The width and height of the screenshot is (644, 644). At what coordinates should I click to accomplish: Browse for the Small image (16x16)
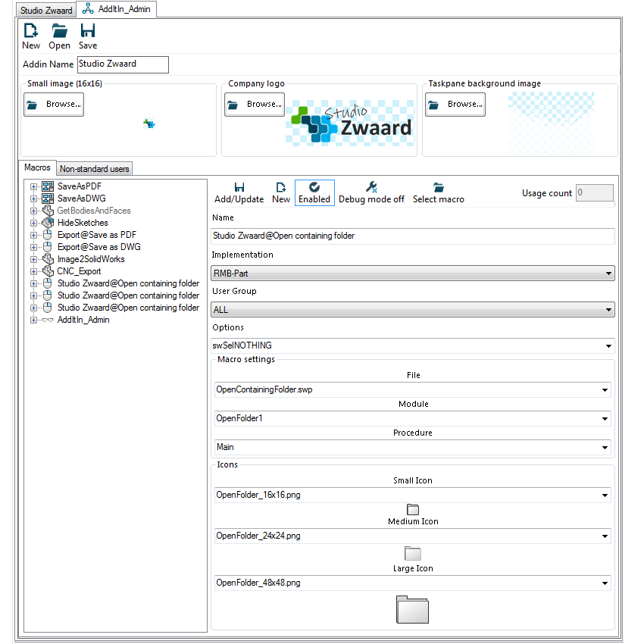tap(54, 105)
